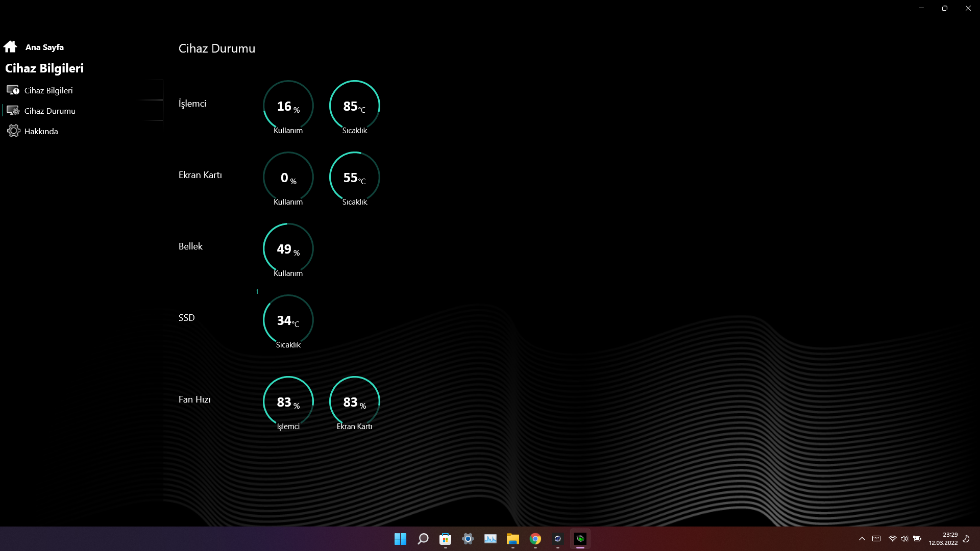
Task: Click the Cihaz Bilgileri monitor icon
Action: (13, 90)
